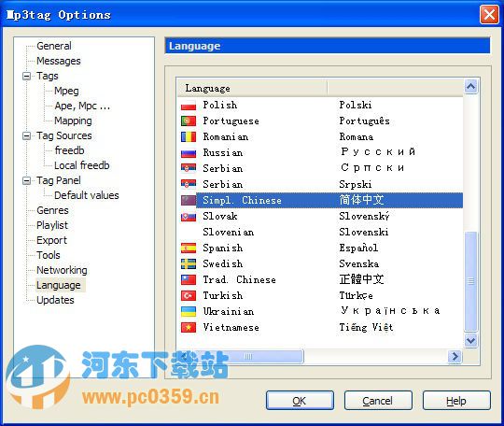Screen dimensions: 504x426
Task: Close the Mp3tag Options dialog
Action: (489, 14)
